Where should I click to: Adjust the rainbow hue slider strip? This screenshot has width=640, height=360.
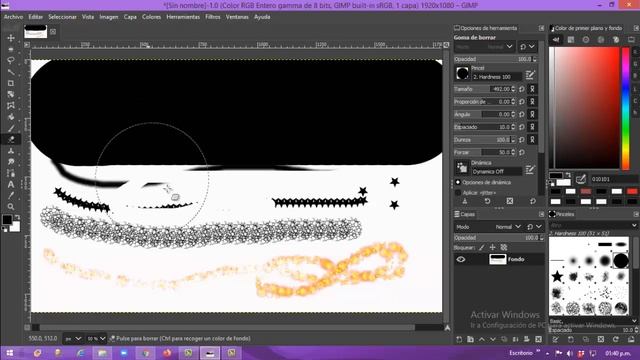pos(625,108)
